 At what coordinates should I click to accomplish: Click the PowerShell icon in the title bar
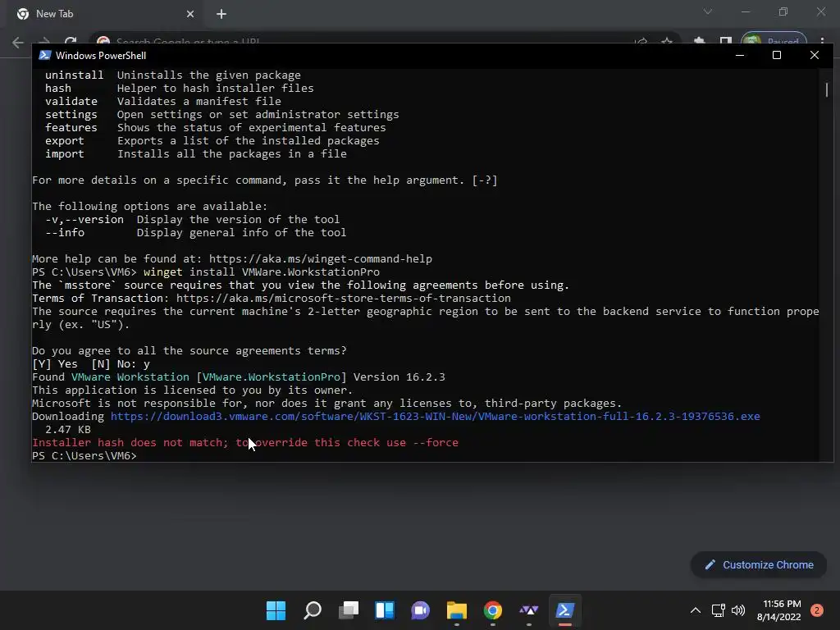tap(45, 55)
